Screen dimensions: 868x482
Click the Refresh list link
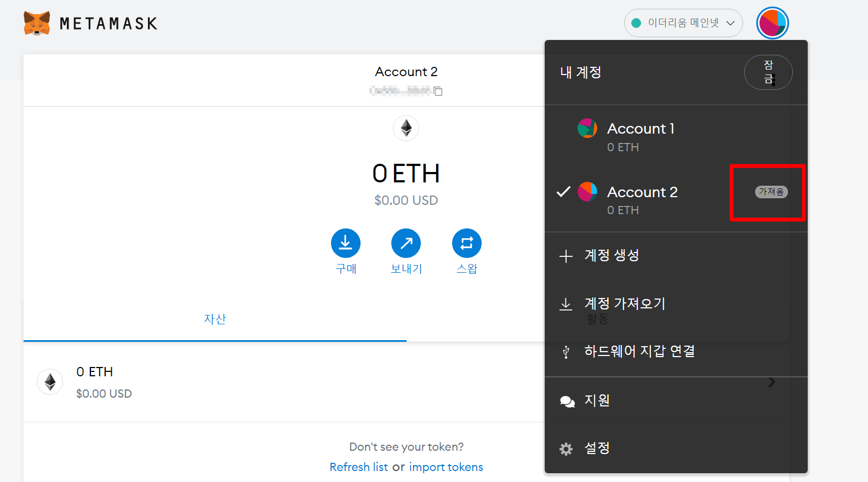pos(358,467)
